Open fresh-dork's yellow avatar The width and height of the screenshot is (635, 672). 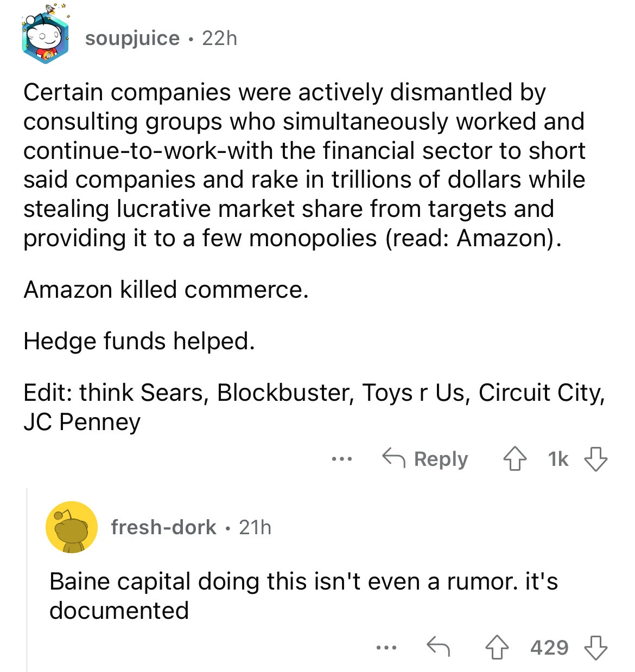point(72,527)
